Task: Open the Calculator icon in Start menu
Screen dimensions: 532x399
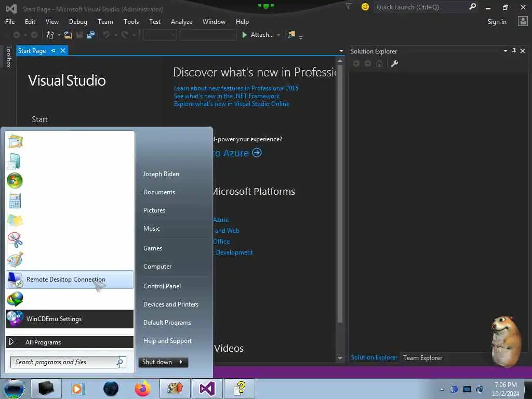Action: coord(15,201)
